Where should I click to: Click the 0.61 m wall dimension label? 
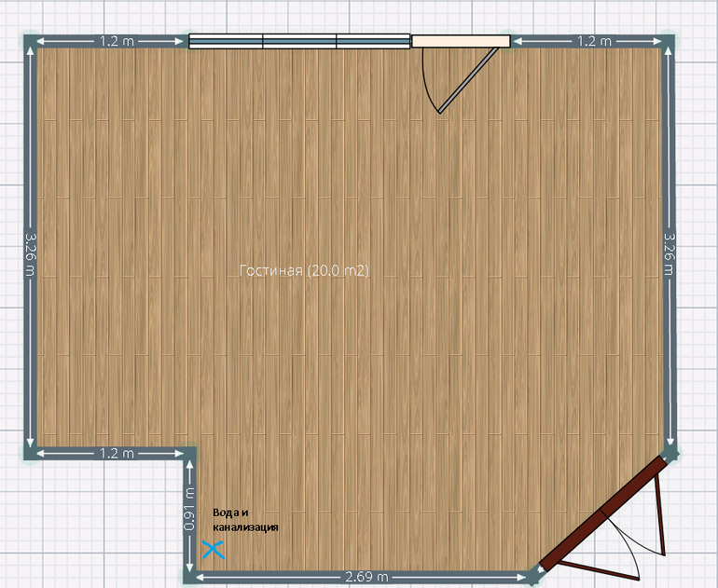189,512
